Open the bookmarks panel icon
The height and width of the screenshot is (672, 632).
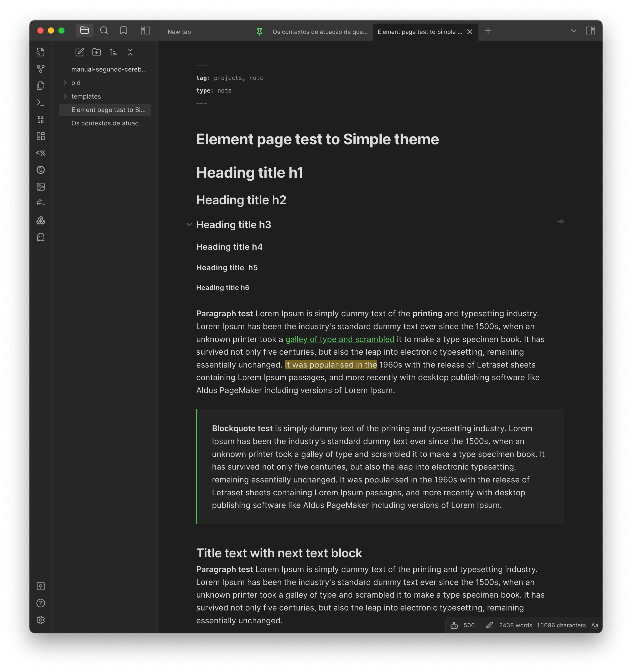click(123, 31)
